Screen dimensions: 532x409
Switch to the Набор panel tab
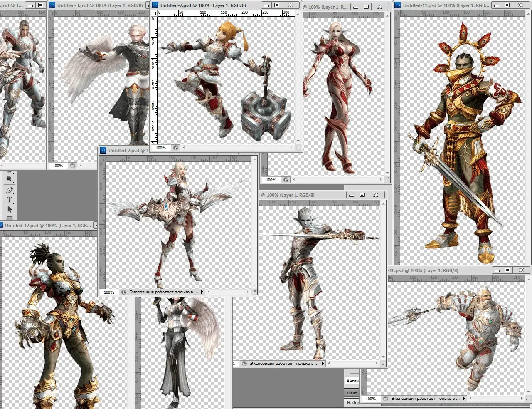tap(353, 403)
